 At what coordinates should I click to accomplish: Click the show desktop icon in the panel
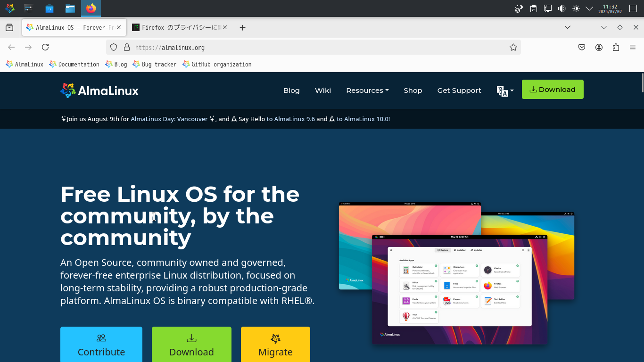(633, 8)
